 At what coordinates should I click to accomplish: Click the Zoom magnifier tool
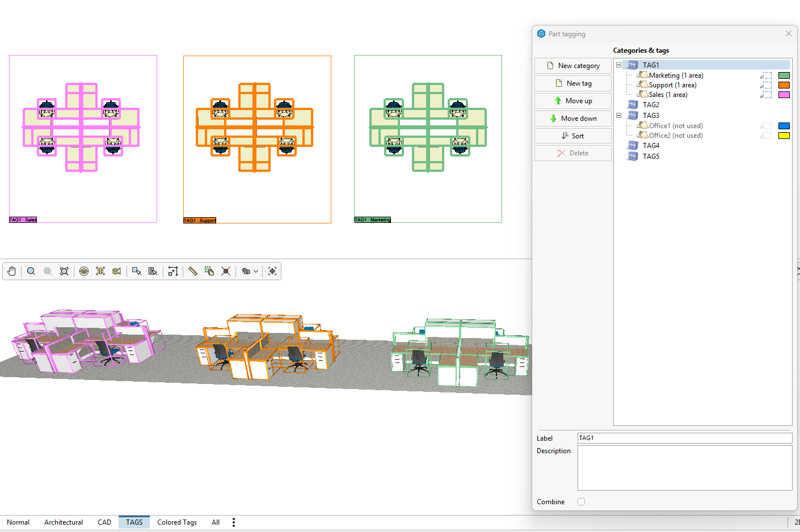click(x=31, y=271)
